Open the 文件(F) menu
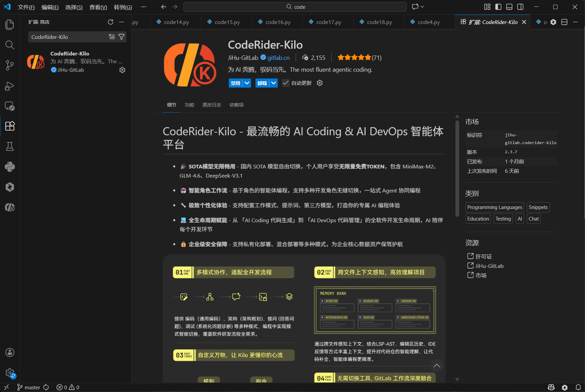This screenshot has height=392, width=585. [x=26, y=7]
